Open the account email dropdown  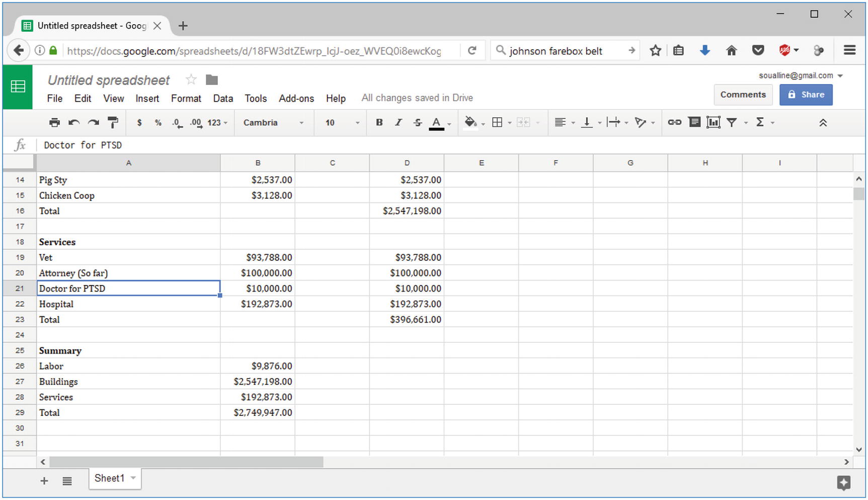point(801,76)
